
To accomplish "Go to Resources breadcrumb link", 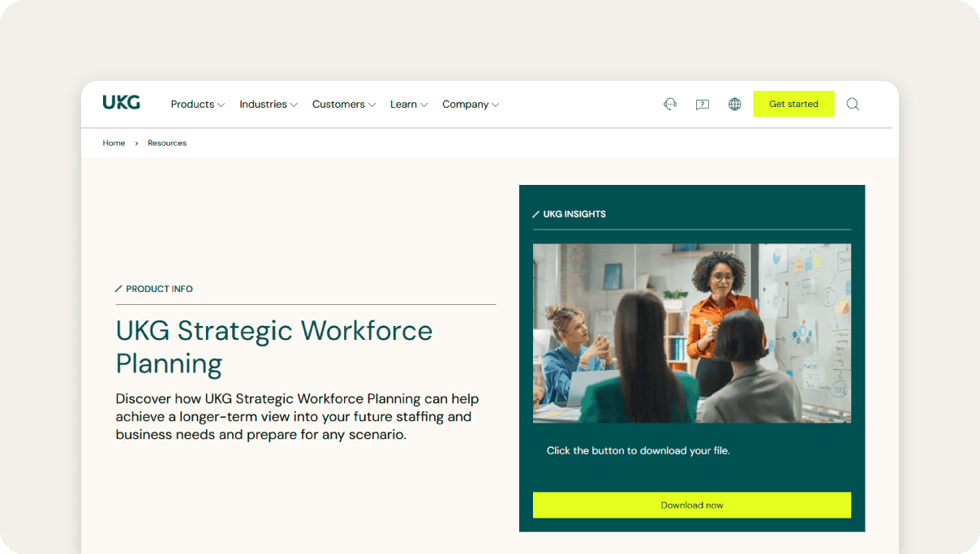I will [167, 143].
